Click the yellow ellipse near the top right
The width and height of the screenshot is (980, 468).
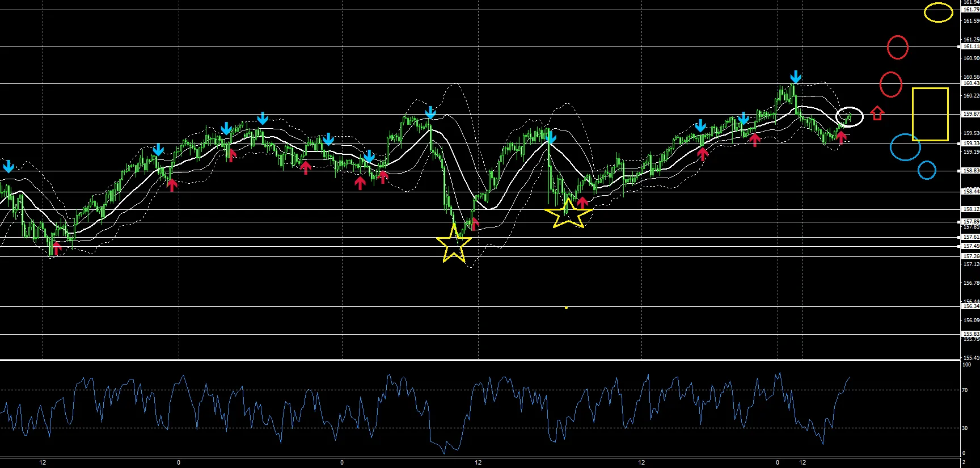[939, 12]
